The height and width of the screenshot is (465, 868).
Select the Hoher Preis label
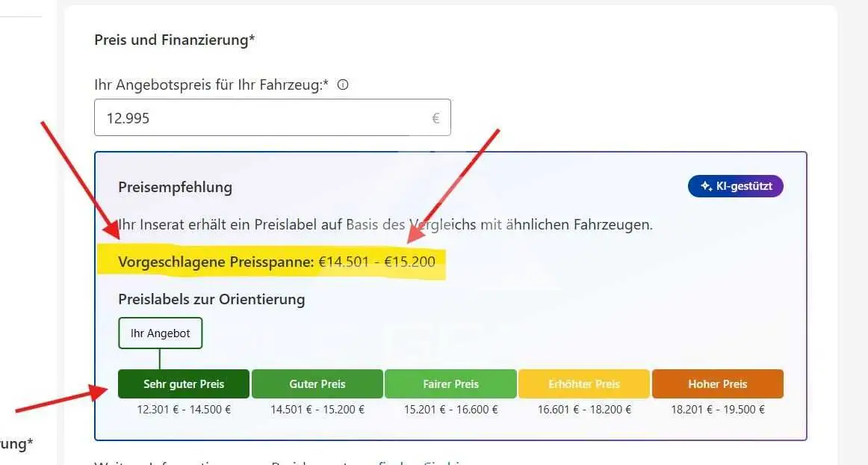coord(717,384)
